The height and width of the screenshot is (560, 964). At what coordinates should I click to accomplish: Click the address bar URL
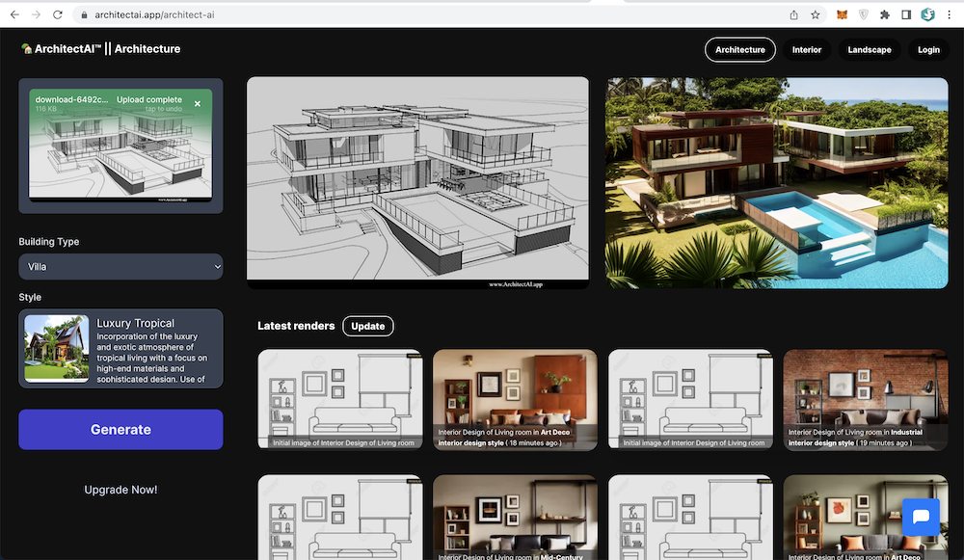click(x=154, y=14)
